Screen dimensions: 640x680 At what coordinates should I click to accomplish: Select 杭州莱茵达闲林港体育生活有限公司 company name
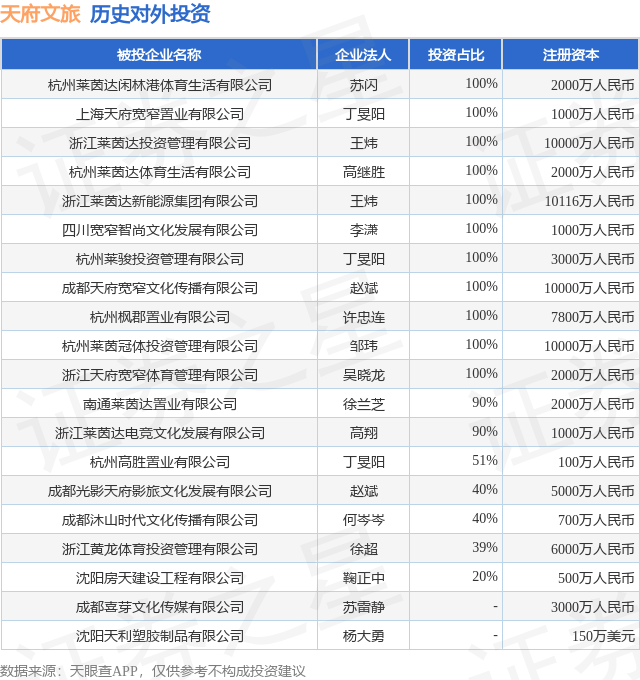click(160, 85)
